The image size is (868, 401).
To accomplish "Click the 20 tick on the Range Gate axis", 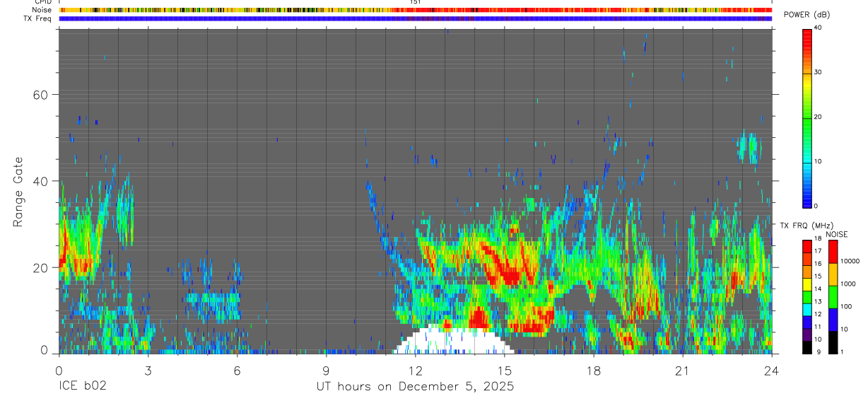I will (41, 267).
